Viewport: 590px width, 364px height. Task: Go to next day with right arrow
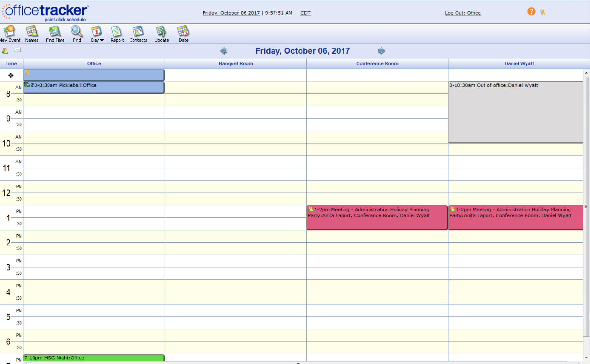coord(381,51)
